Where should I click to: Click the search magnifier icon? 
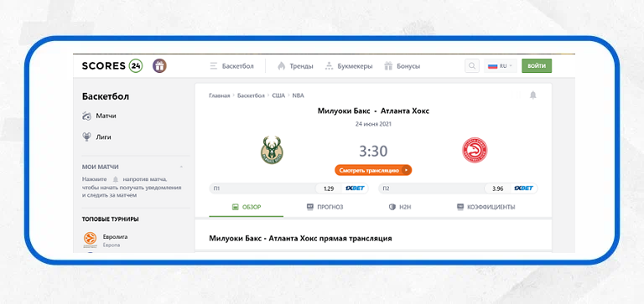[472, 65]
